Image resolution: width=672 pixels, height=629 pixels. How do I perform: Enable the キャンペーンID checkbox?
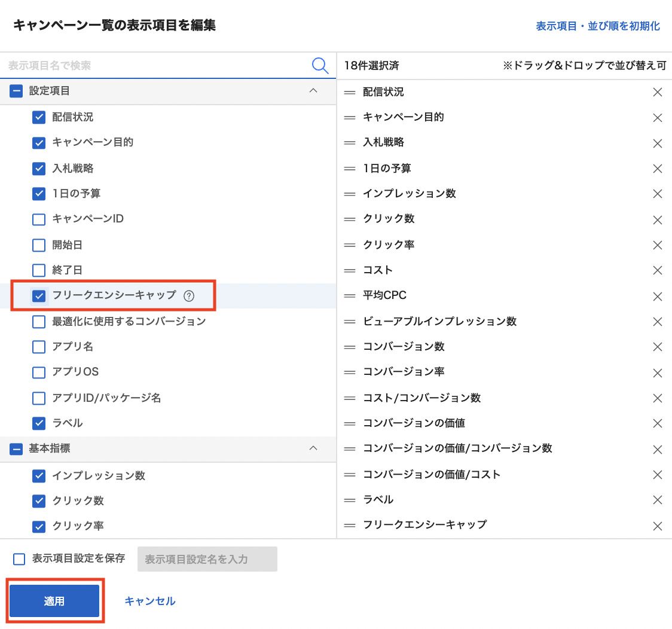(39, 219)
